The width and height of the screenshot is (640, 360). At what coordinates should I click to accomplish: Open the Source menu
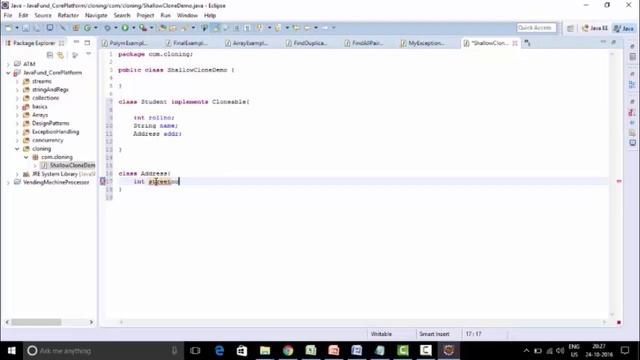[43, 16]
